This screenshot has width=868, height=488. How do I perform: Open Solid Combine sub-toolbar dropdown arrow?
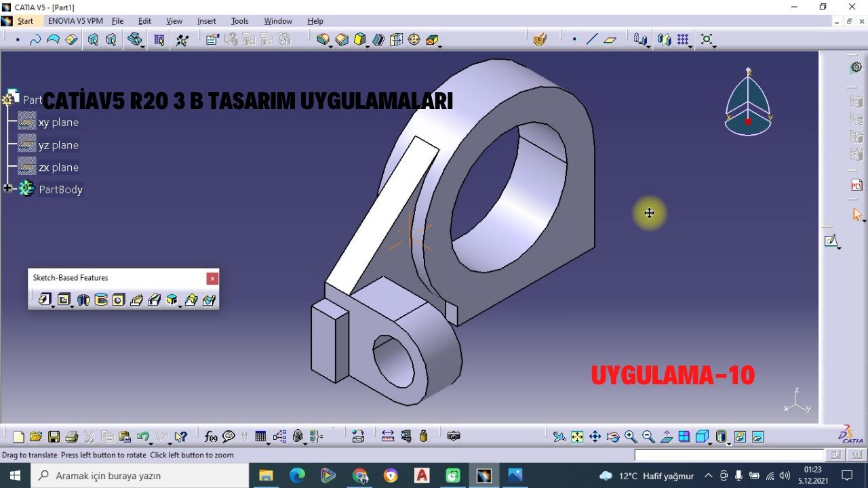click(x=180, y=306)
